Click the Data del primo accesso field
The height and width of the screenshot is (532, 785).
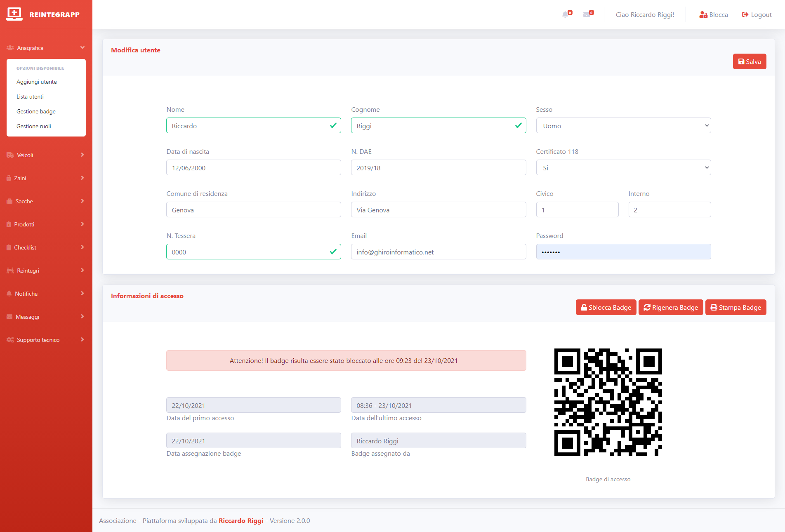[x=254, y=405]
